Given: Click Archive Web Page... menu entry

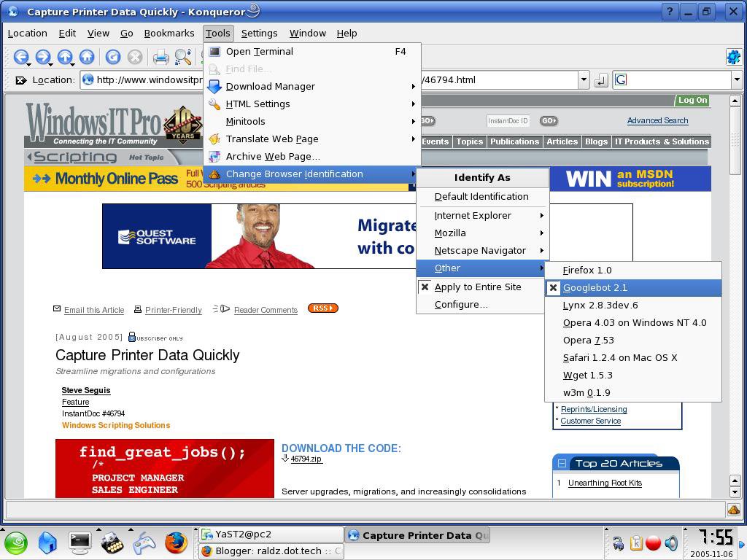Looking at the screenshot, I should [312, 157].
